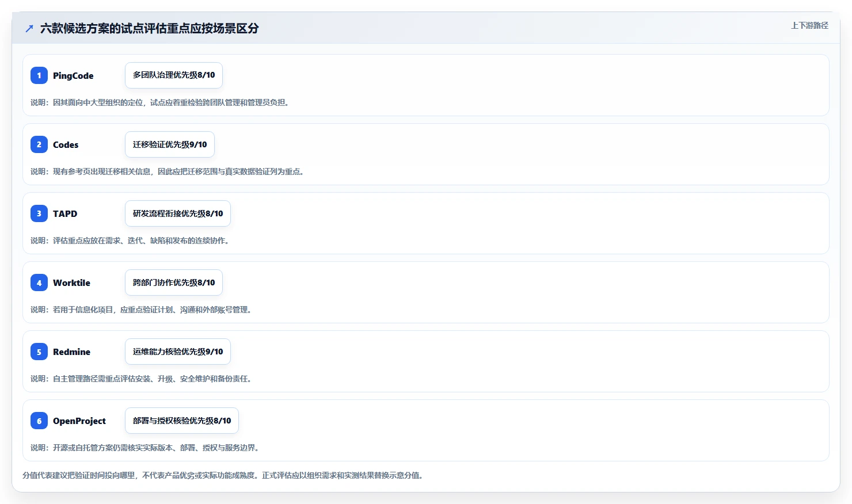
Task: Select the TAPD name text
Action: (x=65, y=213)
